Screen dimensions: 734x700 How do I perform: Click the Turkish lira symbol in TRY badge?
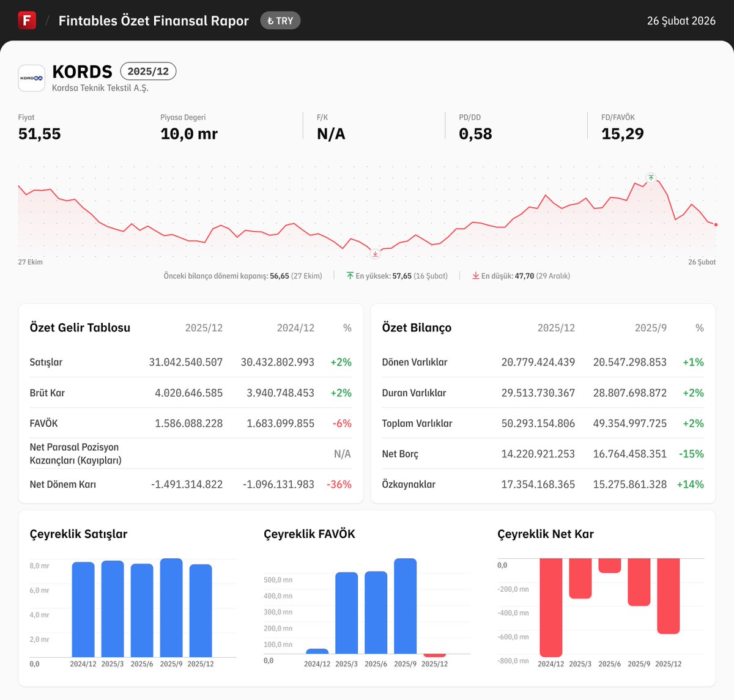tap(271, 20)
